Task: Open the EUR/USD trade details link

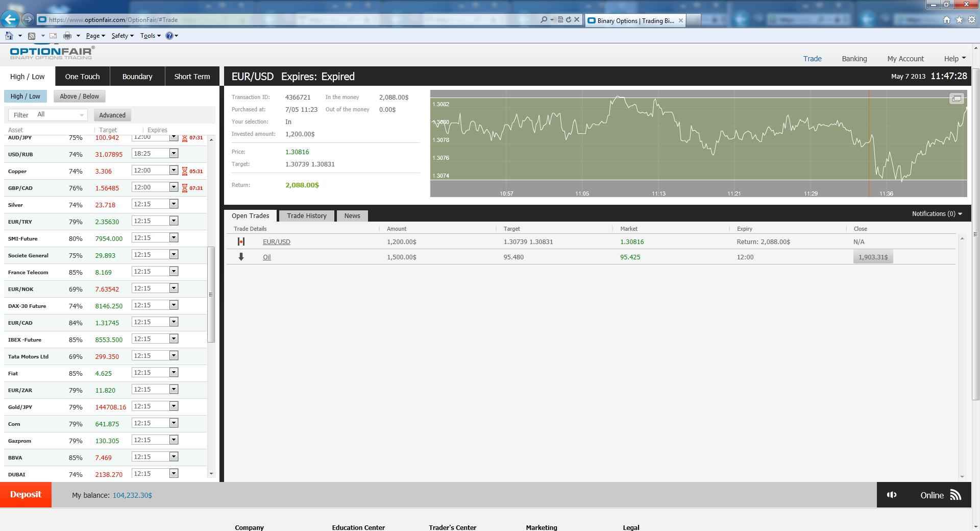Action: coord(276,242)
